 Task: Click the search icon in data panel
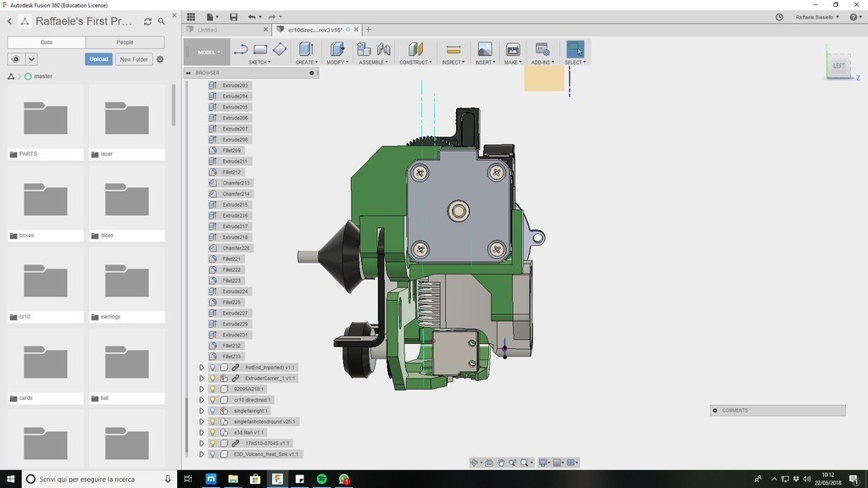[x=161, y=21]
